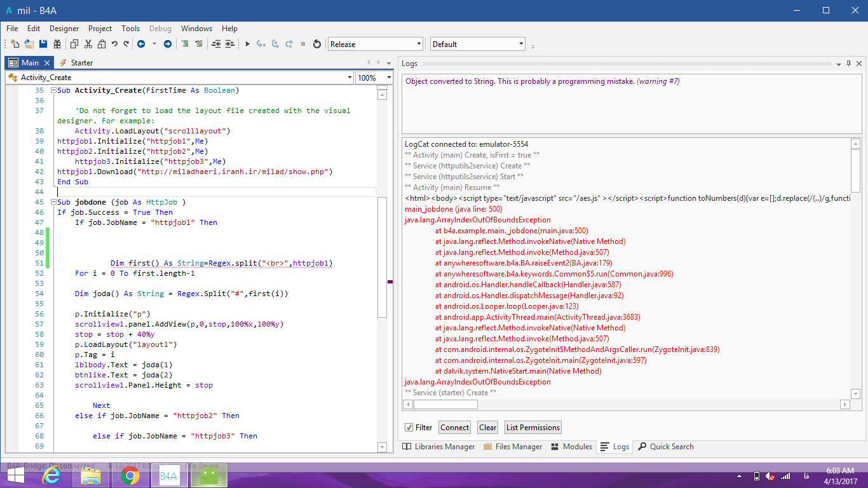Clear the LogCat output
Image resolution: width=868 pixels, height=488 pixels.
tap(487, 427)
